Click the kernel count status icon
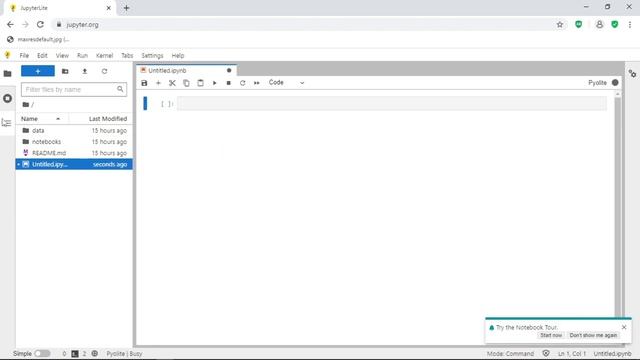Image resolution: width=640 pixels, height=360 pixels. tap(95, 353)
